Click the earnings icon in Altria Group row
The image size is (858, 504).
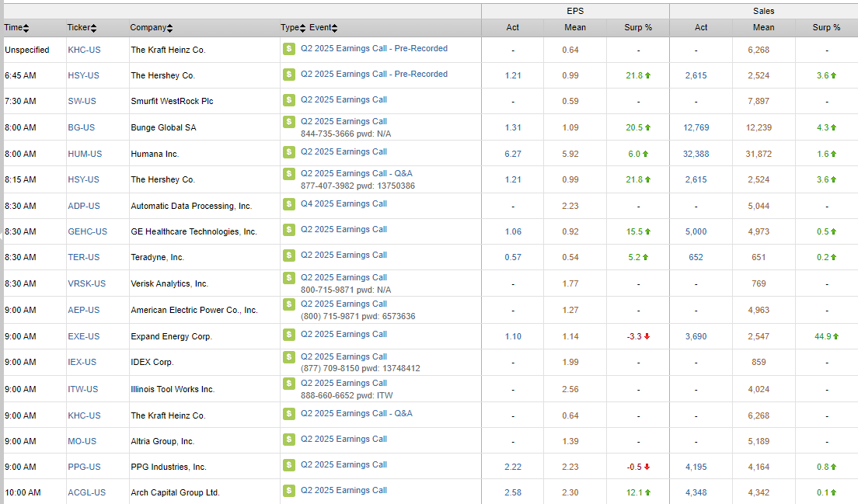pyautogui.click(x=289, y=440)
